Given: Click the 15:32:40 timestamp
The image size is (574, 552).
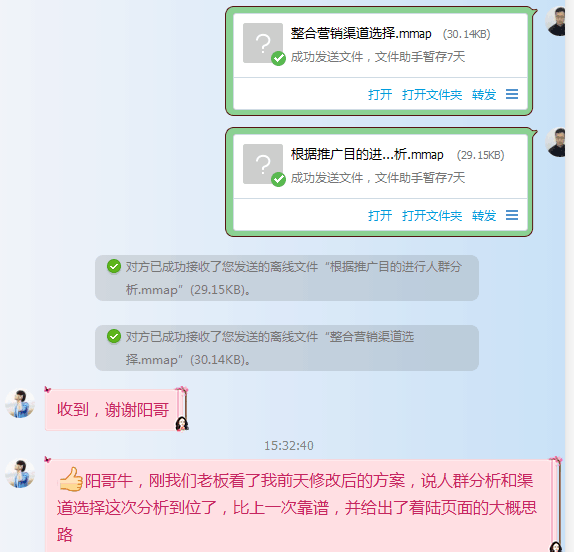Looking at the screenshot, I should pos(289,445).
